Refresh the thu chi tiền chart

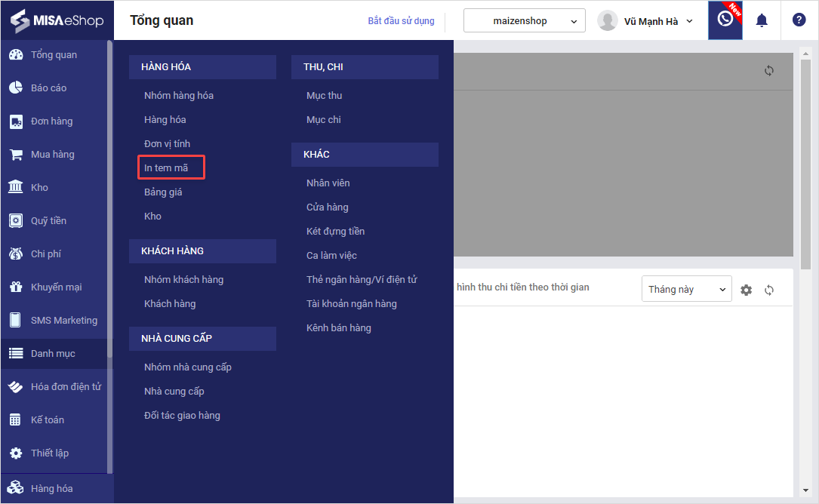(x=769, y=290)
